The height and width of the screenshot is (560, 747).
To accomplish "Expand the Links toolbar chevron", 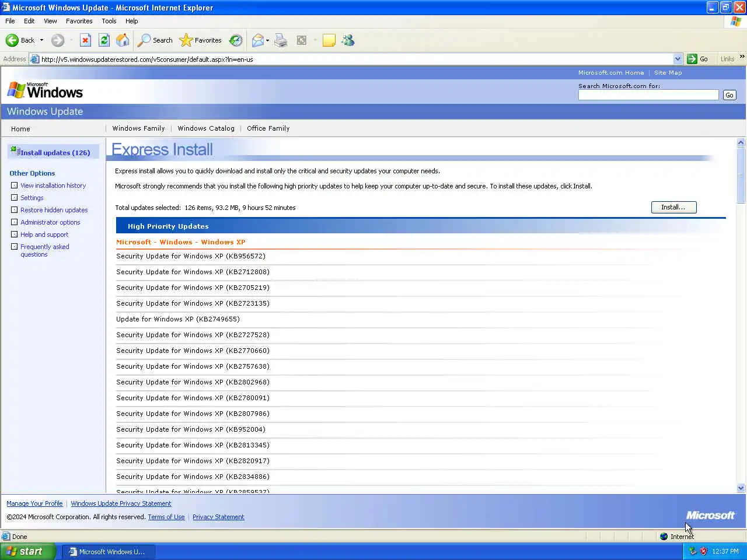I will tap(742, 57).
